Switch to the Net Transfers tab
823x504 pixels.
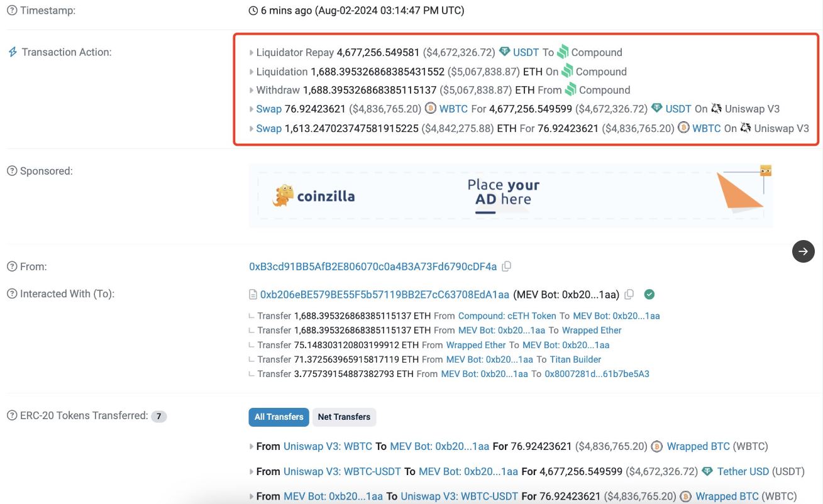[344, 417]
